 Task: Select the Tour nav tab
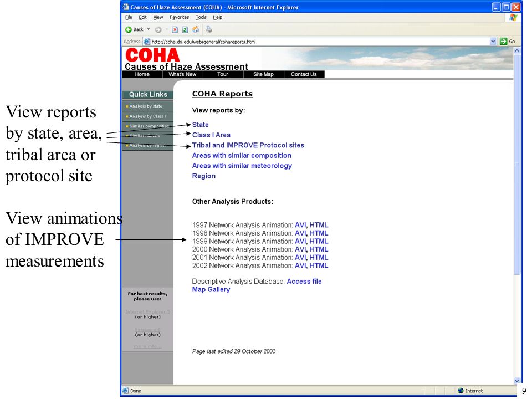coord(223,74)
